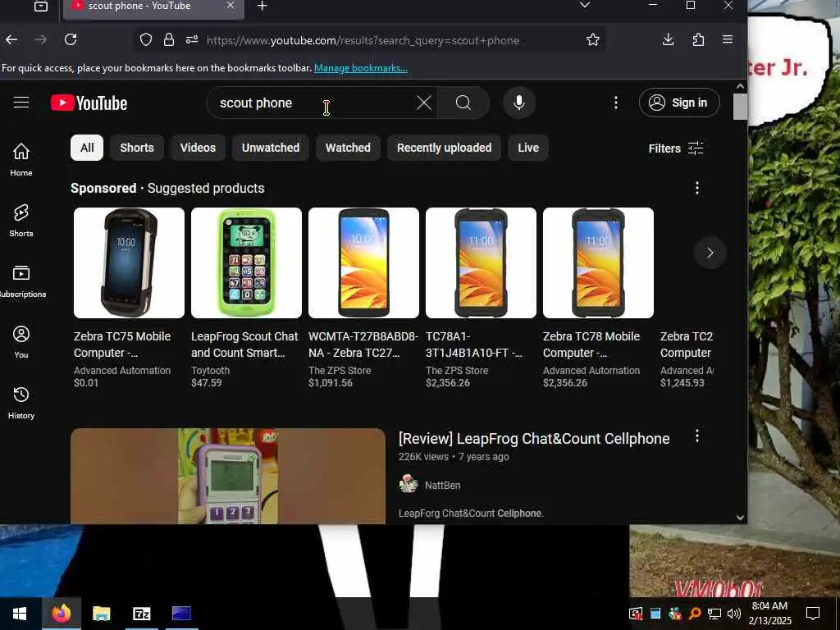The height and width of the screenshot is (630, 840).
Task: Open LeapFrog Chat&Count review video thumbnail
Action: click(228, 477)
